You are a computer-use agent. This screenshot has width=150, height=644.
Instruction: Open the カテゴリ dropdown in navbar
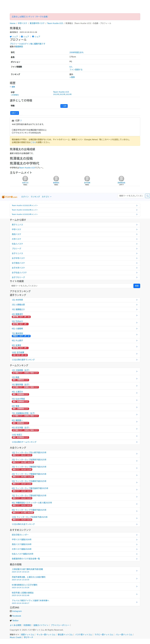(x=46, y=197)
